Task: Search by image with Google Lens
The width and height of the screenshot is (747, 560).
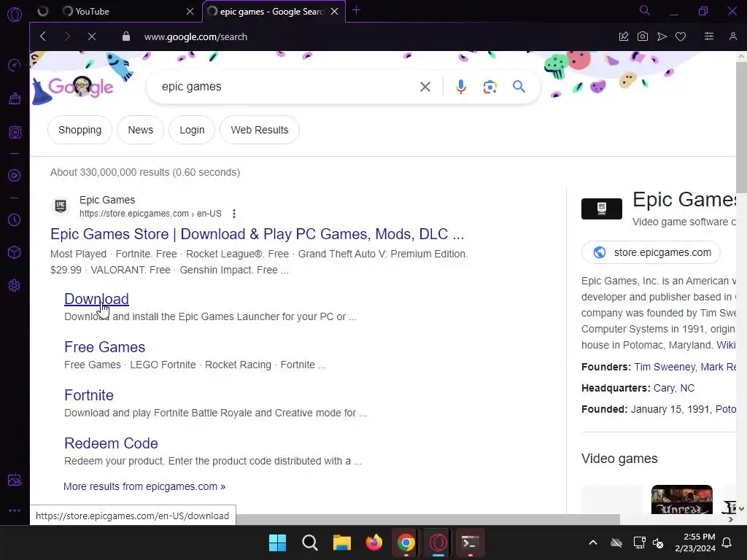Action: coord(489,87)
